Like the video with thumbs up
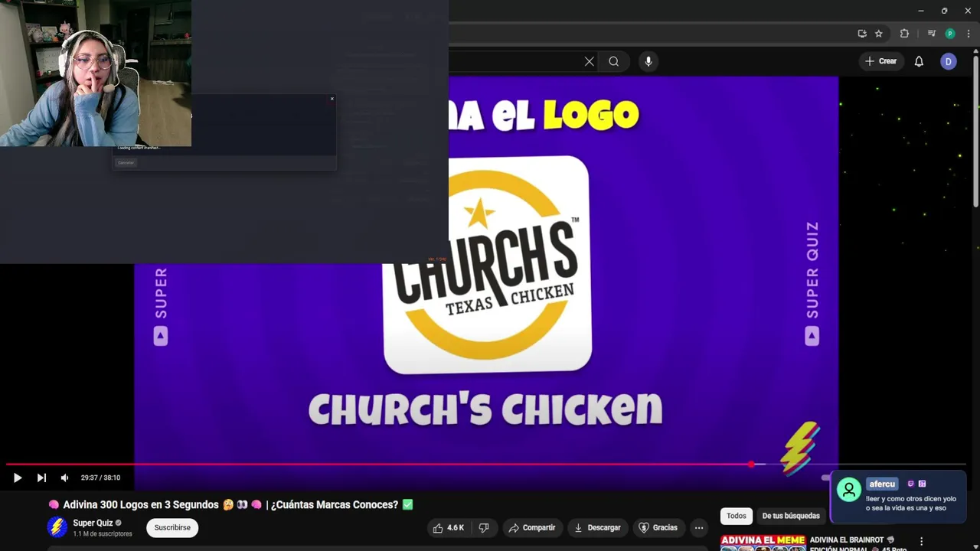This screenshot has width=980, height=551. point(449,527)
